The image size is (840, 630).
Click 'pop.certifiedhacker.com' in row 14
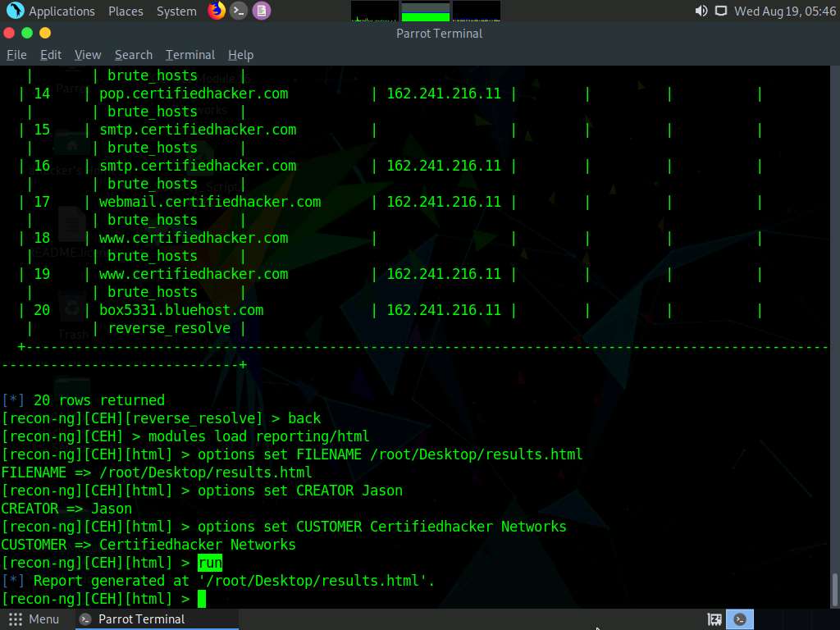click(194, 94)
